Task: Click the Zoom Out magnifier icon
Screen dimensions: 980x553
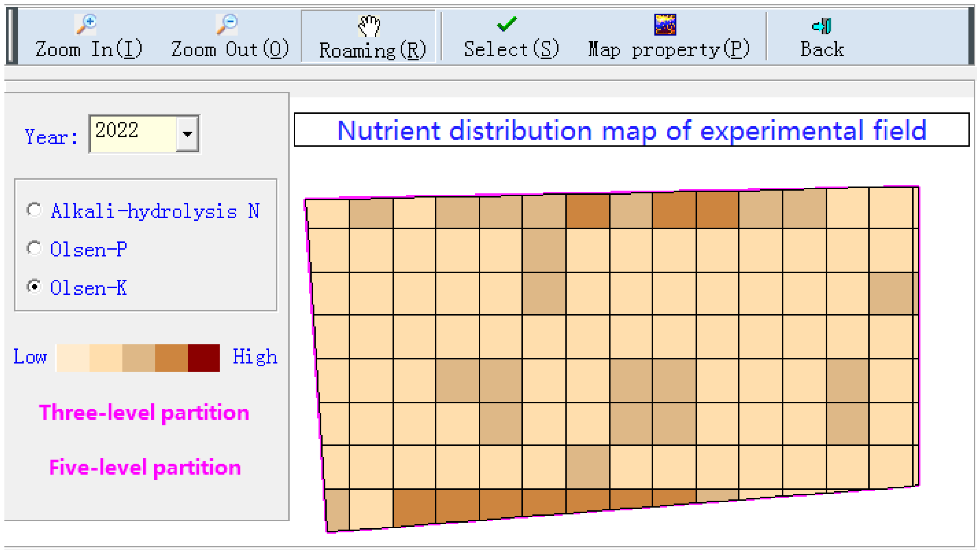Action: pyautogui.click(x=227, y=24)
